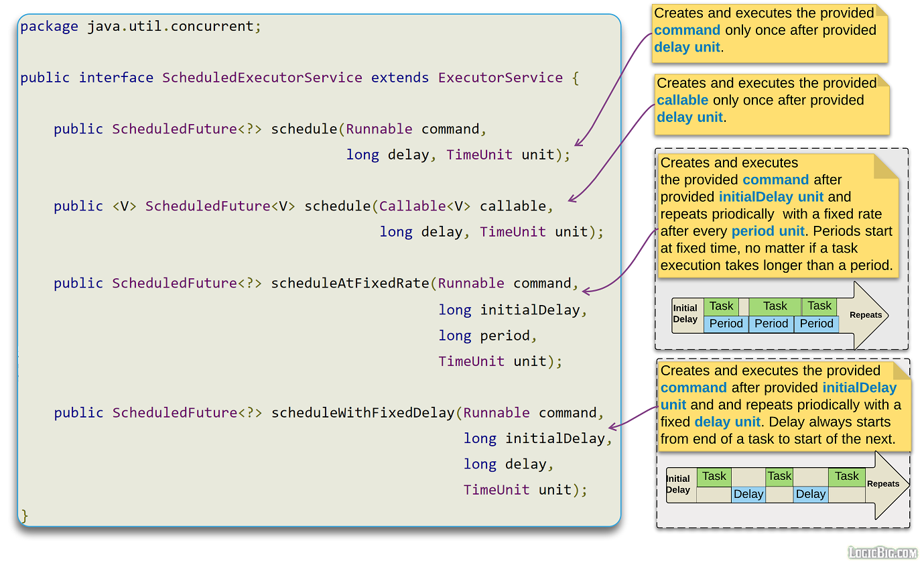This screenshot has height=567, width=924.
Task: Select the Initial Delay cell in the period diagram
Action: point(685,314)
